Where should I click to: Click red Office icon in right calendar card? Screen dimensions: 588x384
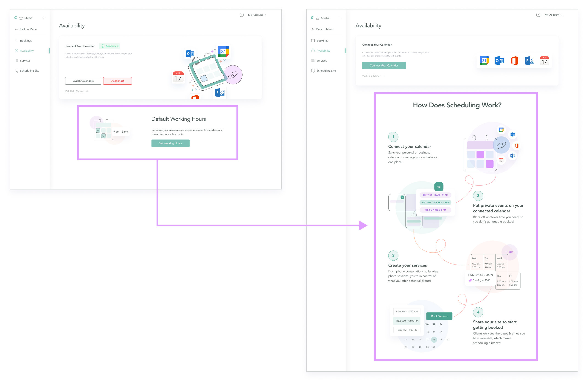tap(514, 61)
